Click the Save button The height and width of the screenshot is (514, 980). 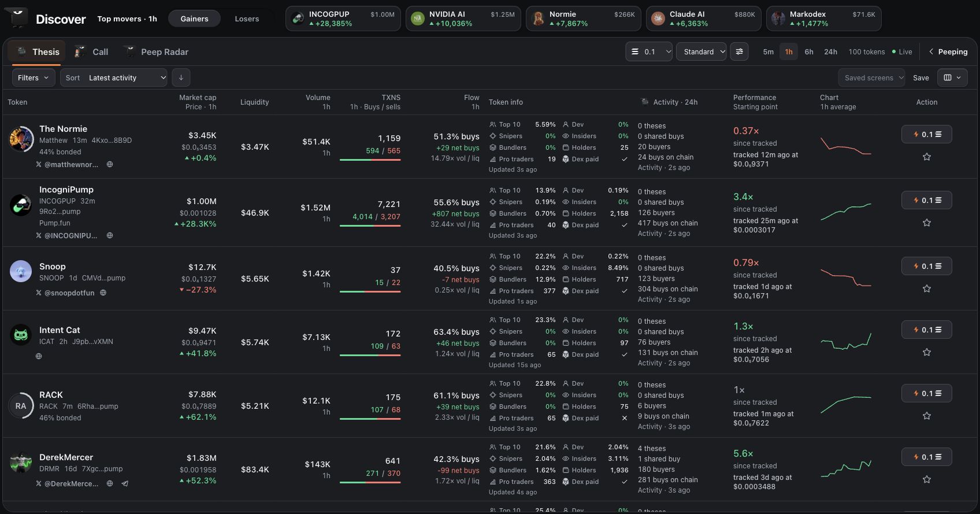(x=921, y=77)
